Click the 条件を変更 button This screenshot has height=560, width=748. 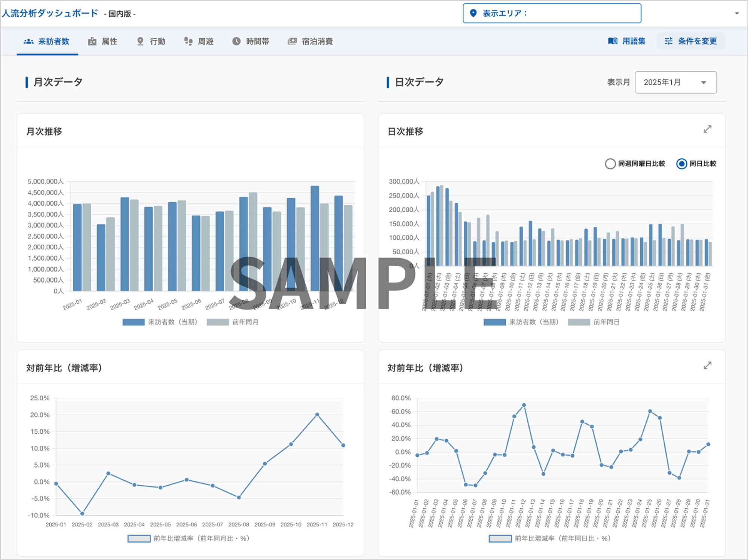coord(691,41)
